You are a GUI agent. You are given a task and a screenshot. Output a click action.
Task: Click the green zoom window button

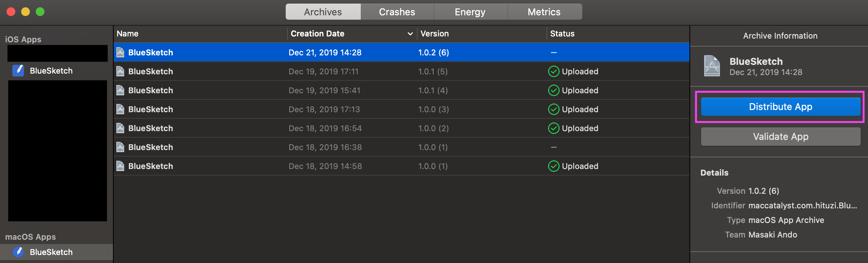coord(40,12)
